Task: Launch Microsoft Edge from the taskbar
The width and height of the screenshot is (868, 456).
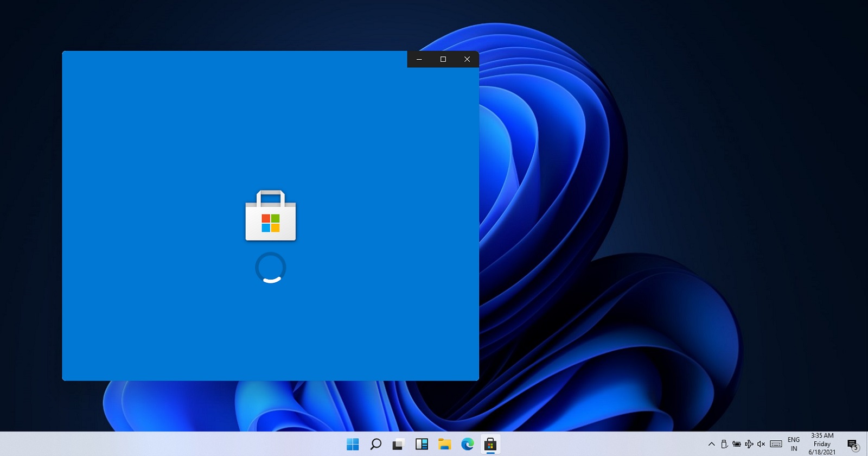Action: click(x=468, y=444)
